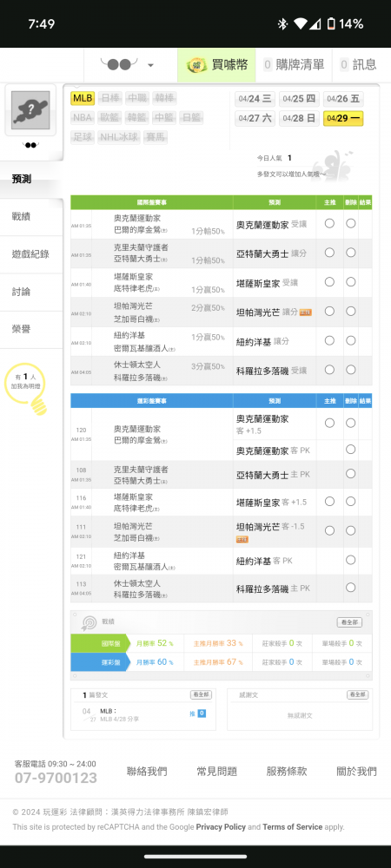Screen dimensions: 391x868
Task: Select the 04/28 日 date tab
Action: pos(299,118)
